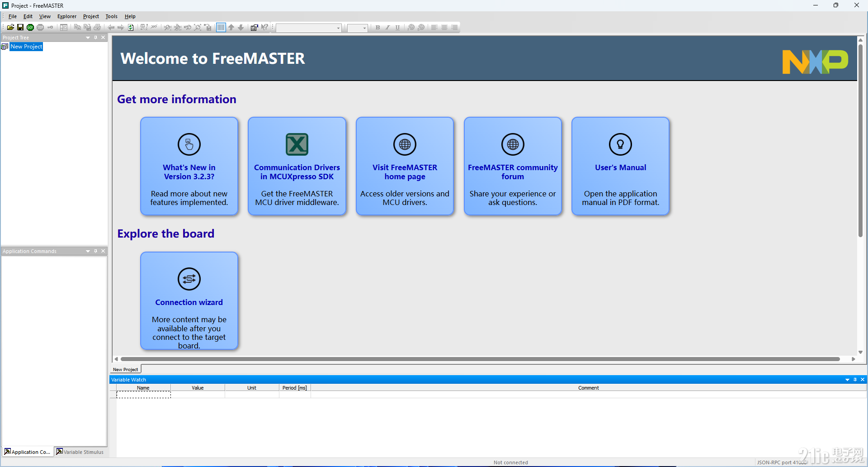Launch the Connection wizard card
The height and width of the screenshot is (467, 868).
point(189,301)
